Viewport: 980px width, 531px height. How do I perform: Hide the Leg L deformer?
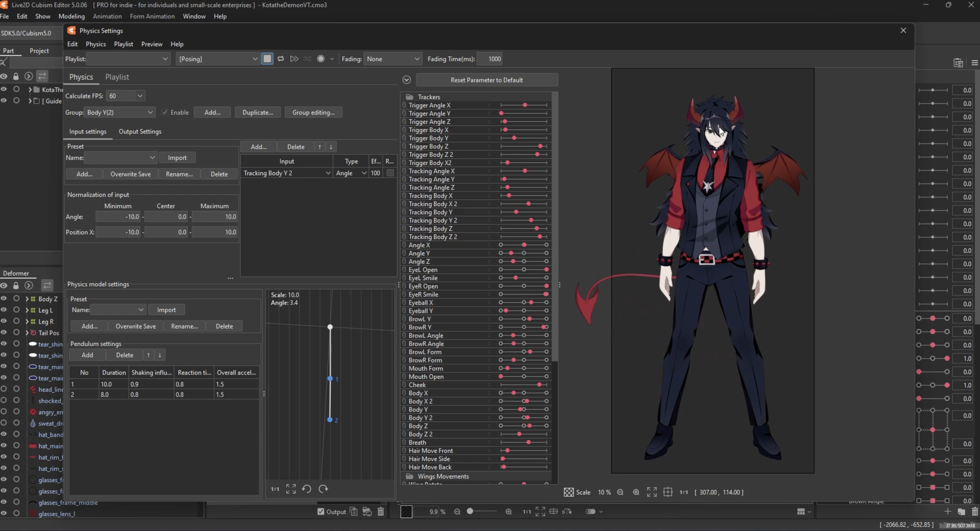click(x=4, y=310)
